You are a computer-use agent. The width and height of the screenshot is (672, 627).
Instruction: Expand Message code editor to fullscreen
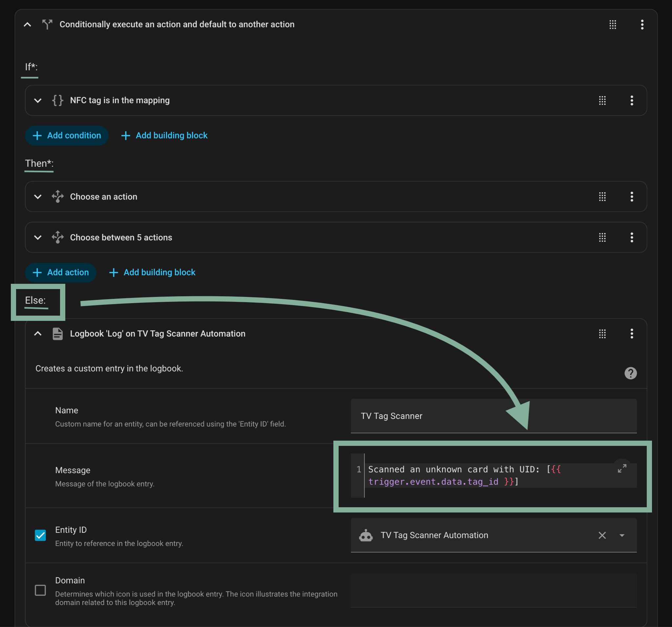622,468
